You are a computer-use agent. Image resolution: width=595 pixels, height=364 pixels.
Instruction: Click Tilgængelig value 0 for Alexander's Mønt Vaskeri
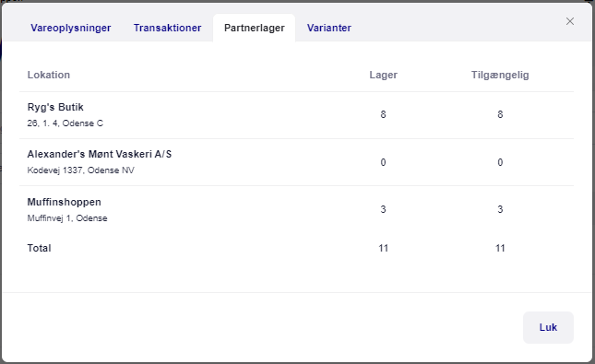500,162
